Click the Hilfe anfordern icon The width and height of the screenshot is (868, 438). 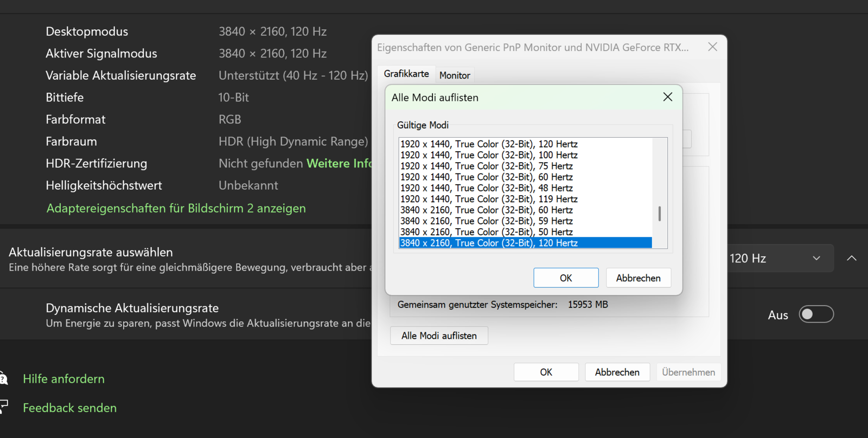pos(3,378)
